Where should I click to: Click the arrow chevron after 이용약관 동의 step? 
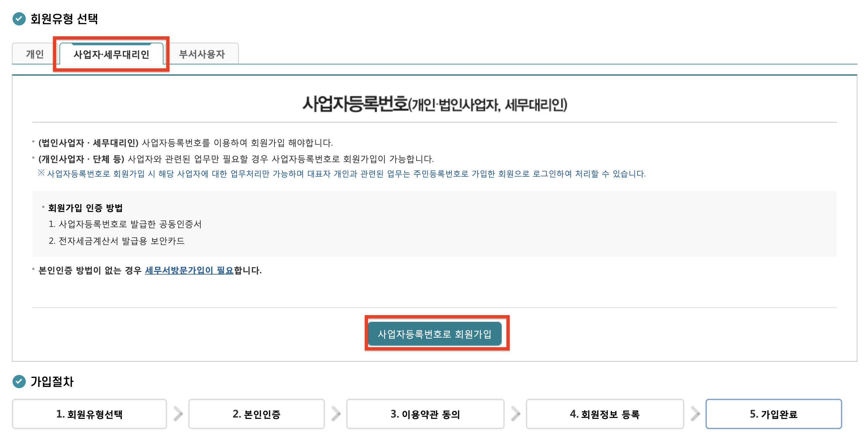point(515,414)
